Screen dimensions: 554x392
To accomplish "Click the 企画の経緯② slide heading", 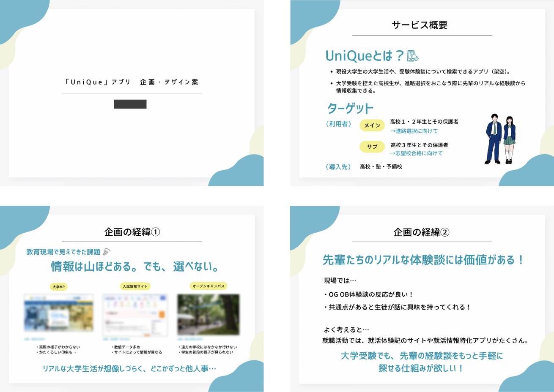I will tap(421, 232).
